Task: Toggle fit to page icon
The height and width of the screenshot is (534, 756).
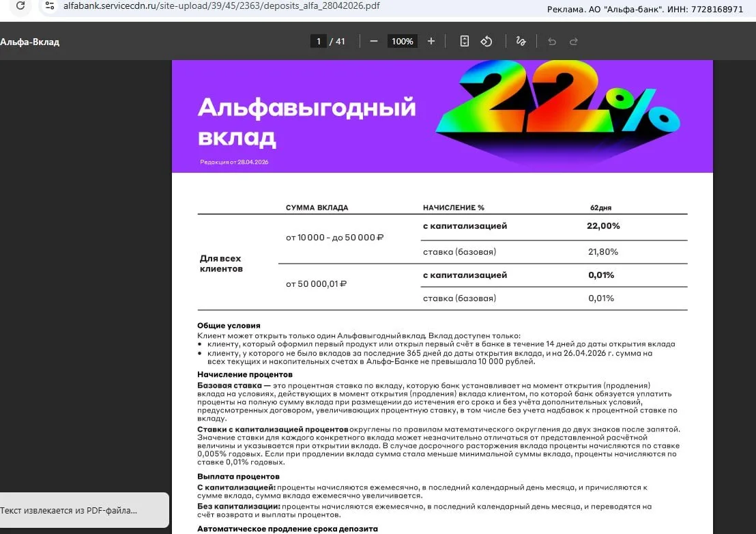Action: coord(464,42)
